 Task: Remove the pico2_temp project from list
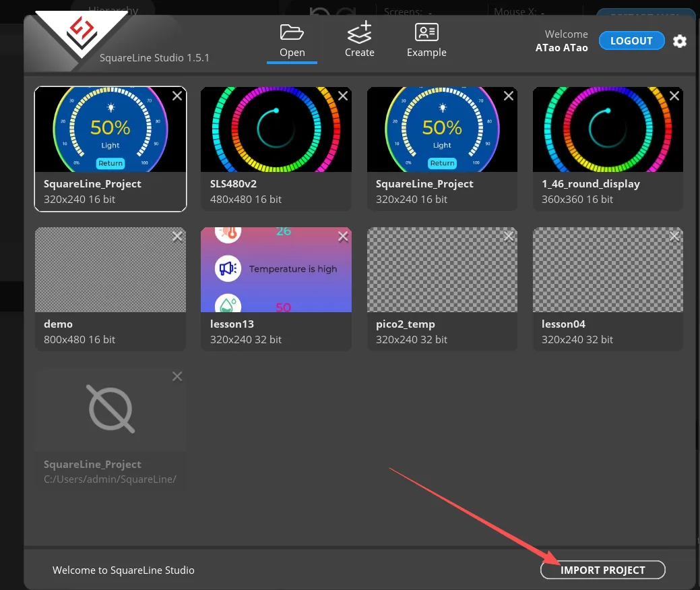(x=509, y=236)
